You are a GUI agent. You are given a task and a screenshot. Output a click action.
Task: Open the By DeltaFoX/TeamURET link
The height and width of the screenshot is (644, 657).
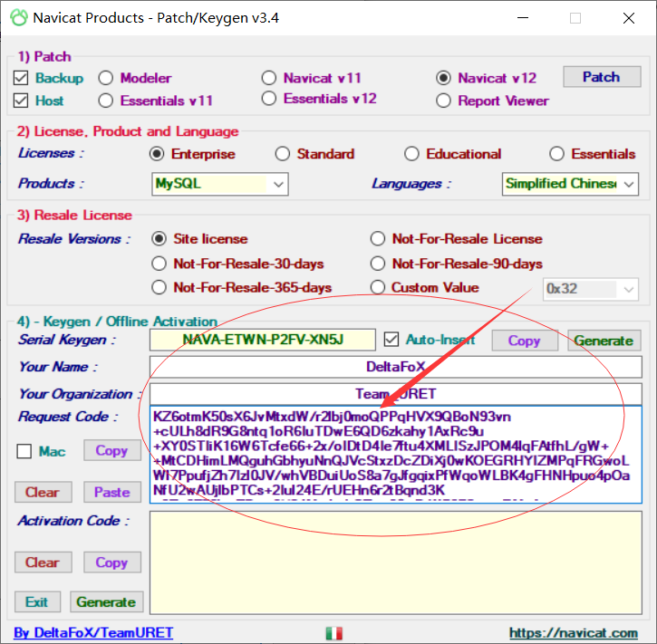click(93, 633)
